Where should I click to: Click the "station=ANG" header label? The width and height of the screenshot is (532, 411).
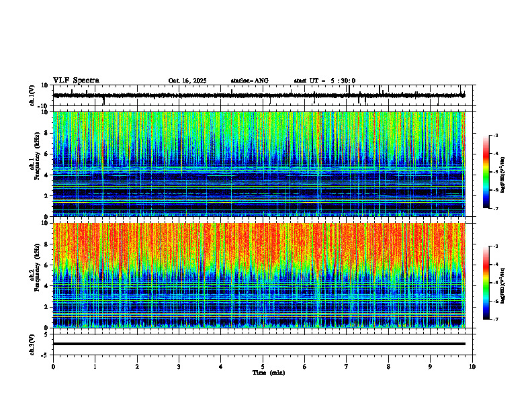(250, 81)
